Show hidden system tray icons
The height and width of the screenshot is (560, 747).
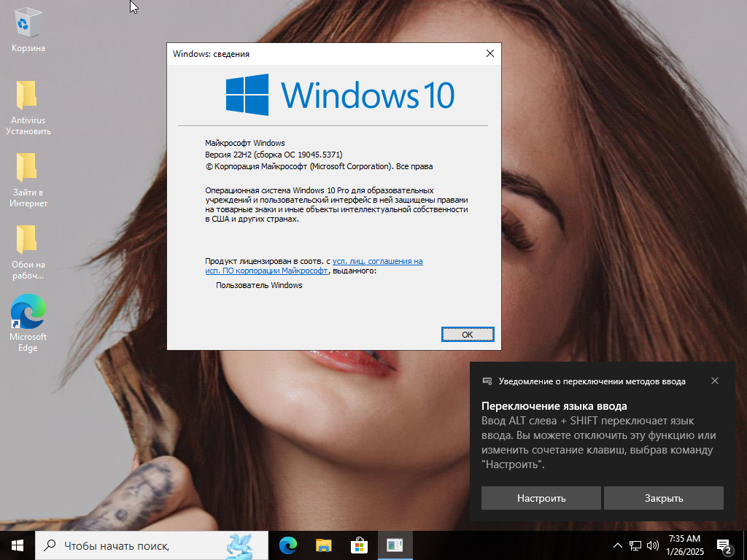tap(617, 545)
